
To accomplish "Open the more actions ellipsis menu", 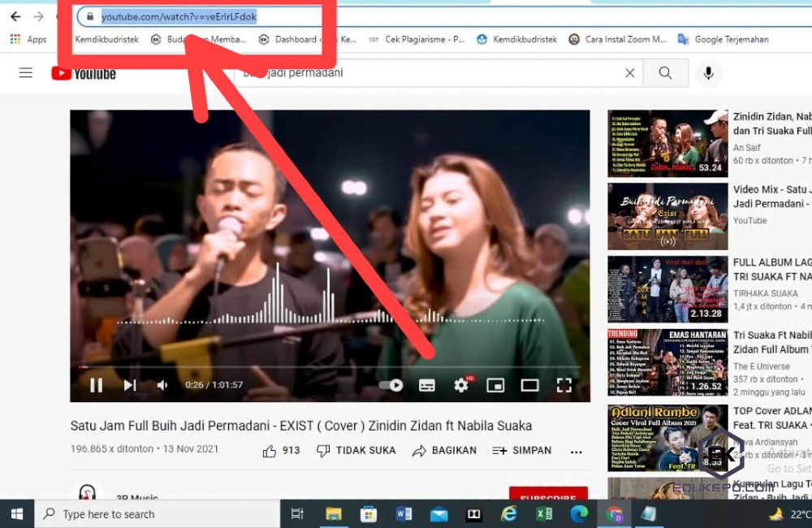I will coord(577,450).
